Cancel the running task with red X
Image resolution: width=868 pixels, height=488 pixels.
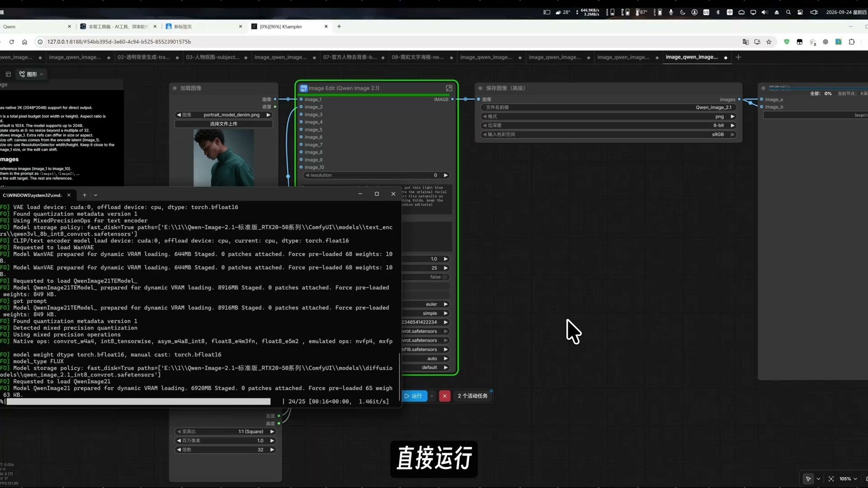click(x=445, y=396)
